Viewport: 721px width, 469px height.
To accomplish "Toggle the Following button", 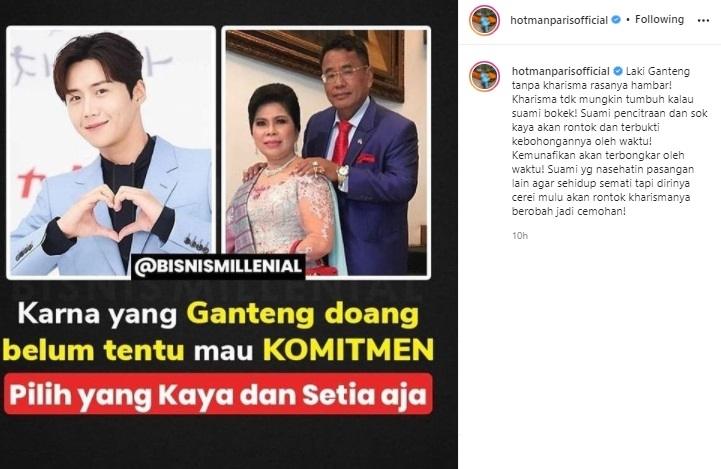I will pyautogui.click(x=659, y=19).
